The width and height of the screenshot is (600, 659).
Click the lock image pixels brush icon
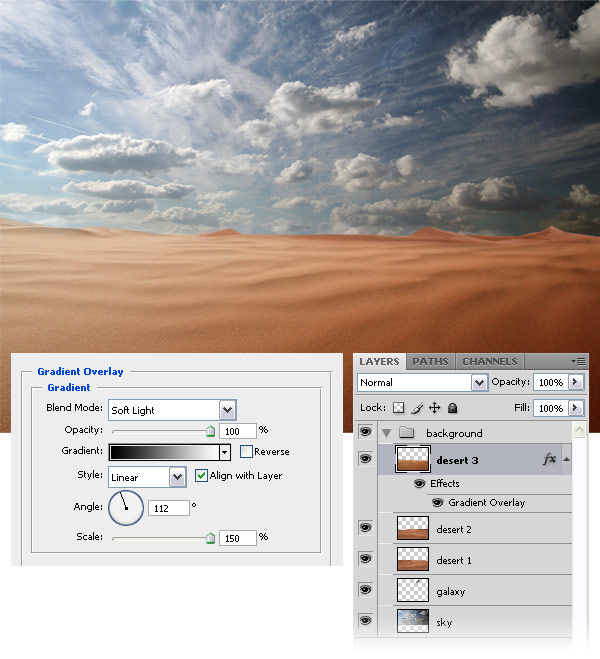pos(417,408)
